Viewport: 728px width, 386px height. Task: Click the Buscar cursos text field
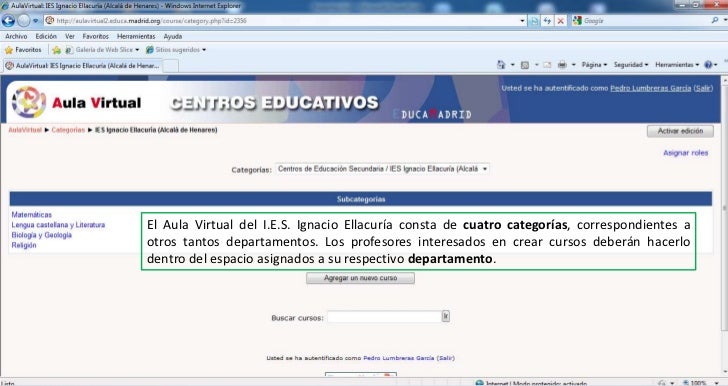[384, 317]
